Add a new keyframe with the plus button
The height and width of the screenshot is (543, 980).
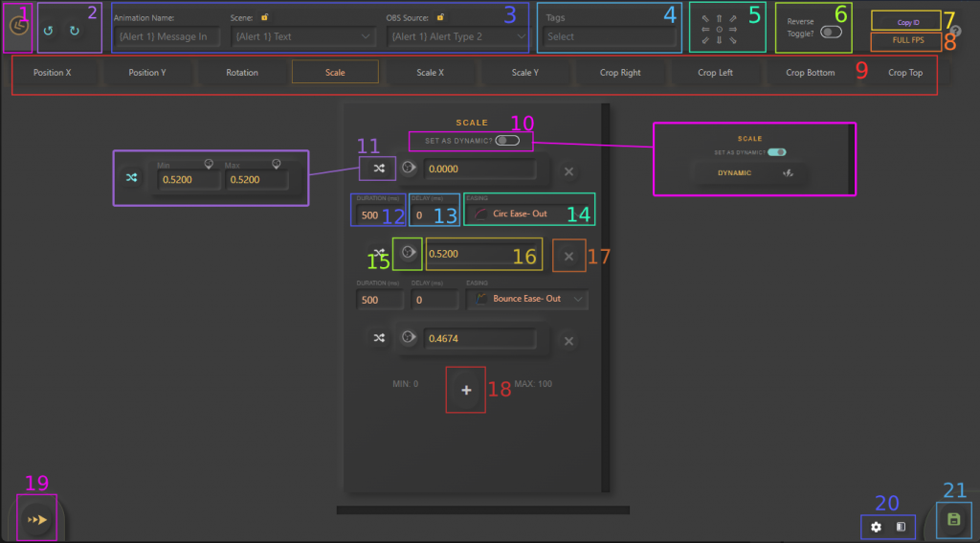coord(466,390)
